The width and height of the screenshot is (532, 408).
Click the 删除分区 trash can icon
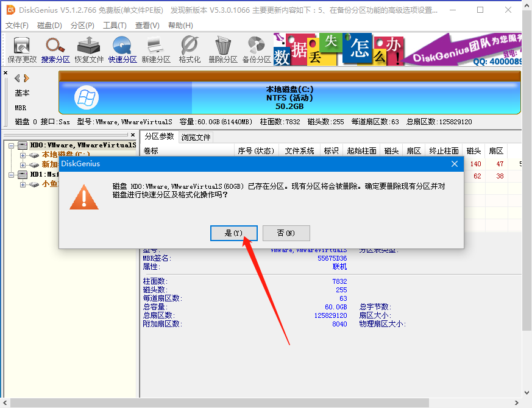pos(223,50)
